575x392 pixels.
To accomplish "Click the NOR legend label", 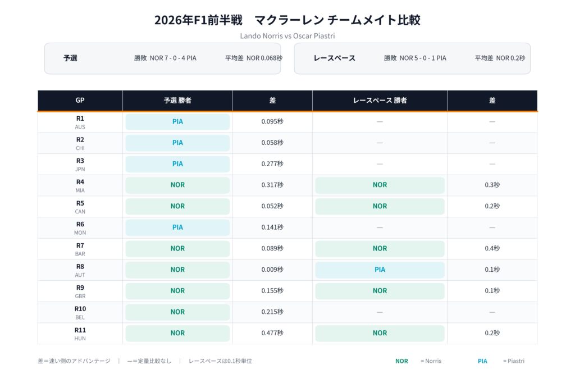I will 401,361.
